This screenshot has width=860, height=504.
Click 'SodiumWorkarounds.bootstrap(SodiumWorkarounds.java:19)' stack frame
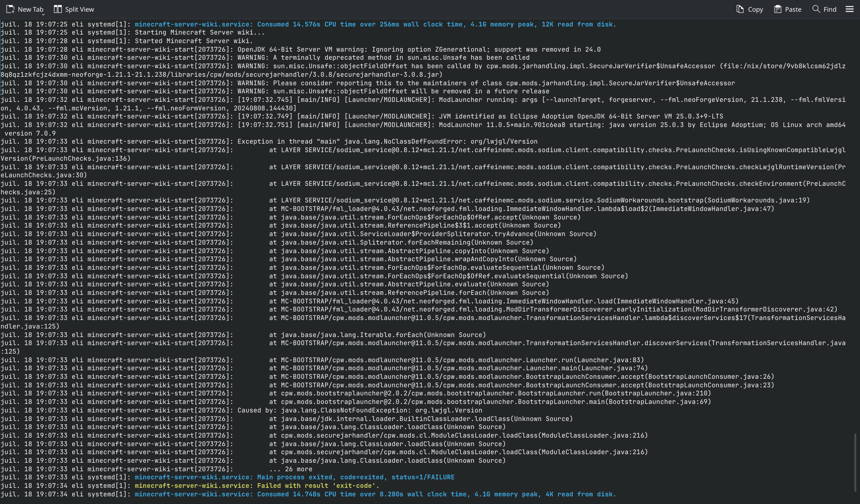click(703, 200)
